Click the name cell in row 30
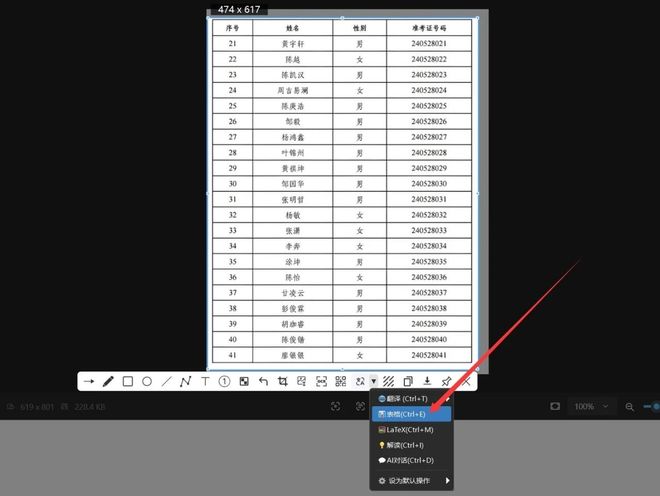 [x=293, y=184]
